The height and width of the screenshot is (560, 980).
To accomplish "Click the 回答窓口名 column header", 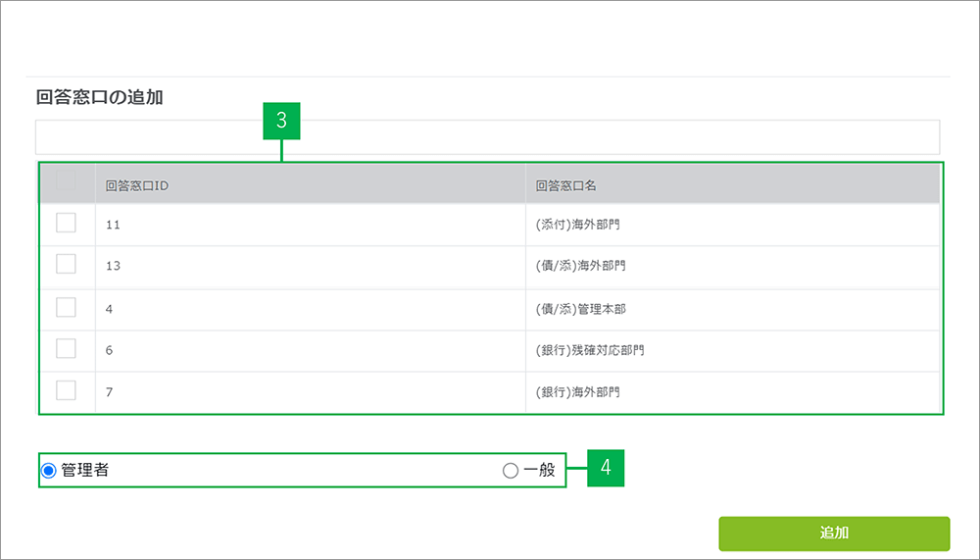I will (566, 183).
